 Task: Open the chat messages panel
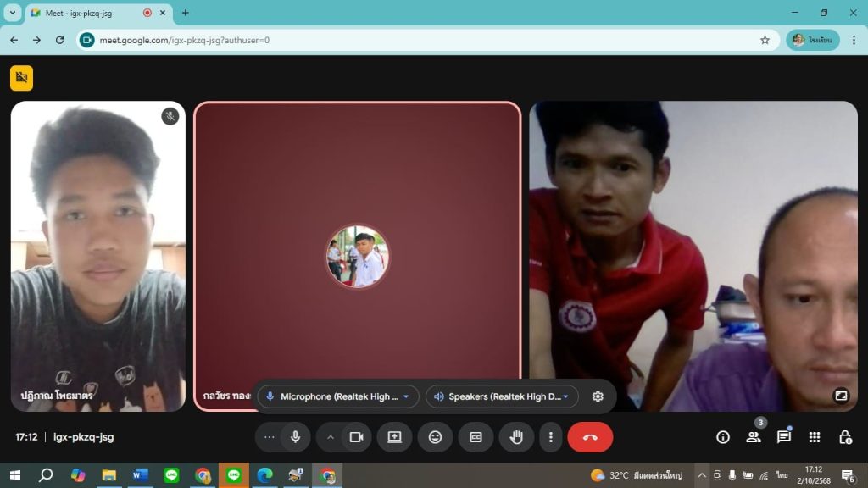pos(784,437)
